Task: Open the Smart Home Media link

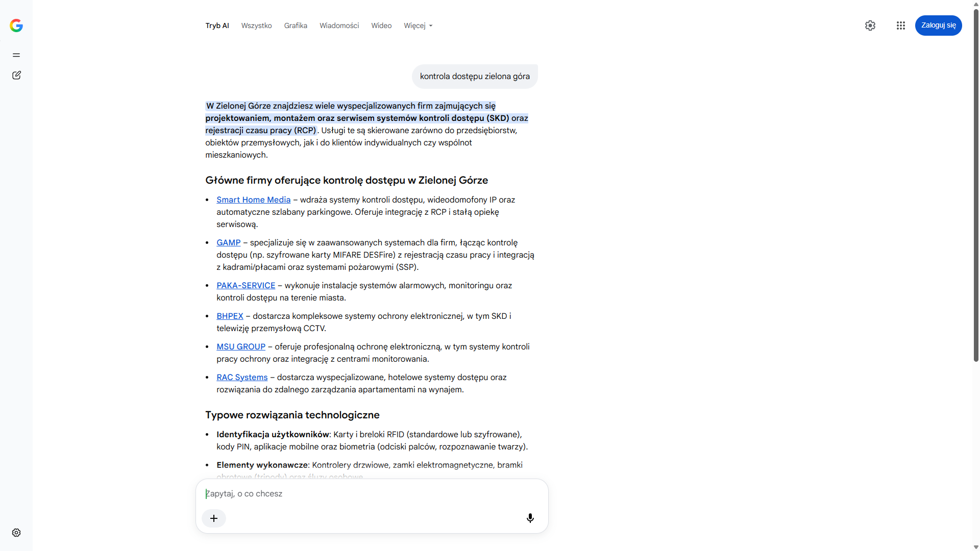Action: click(253, 200)
